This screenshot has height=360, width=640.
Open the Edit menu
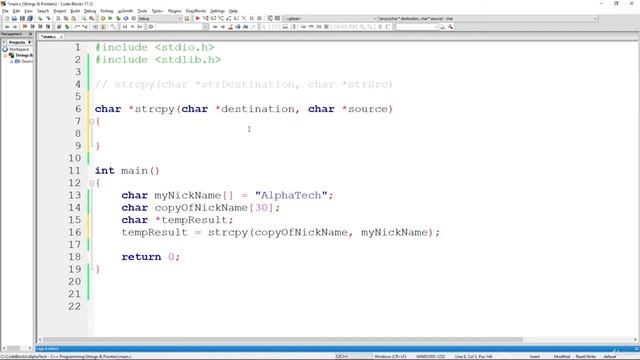tap(16, 11)
